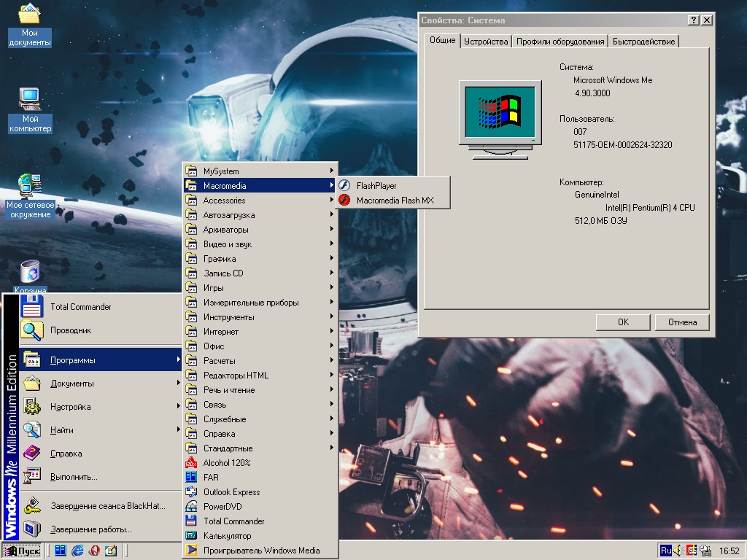Click OK in the system properties dialog

pyautogui.click(x=623, y=322)
